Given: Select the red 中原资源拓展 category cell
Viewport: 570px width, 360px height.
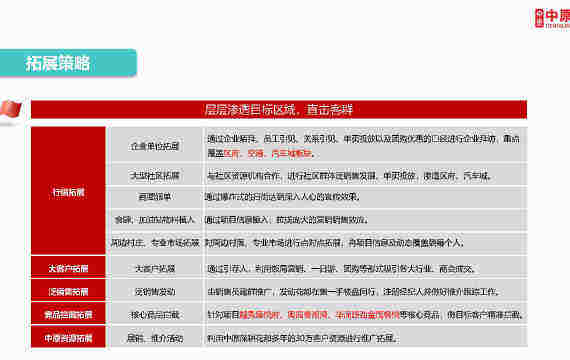Looking at the screenshot, I should 68,338.
